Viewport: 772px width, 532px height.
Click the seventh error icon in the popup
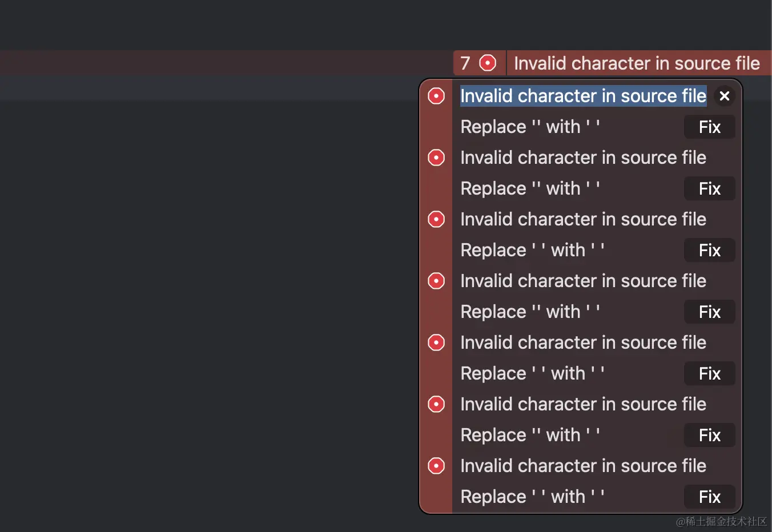(436, 466)
